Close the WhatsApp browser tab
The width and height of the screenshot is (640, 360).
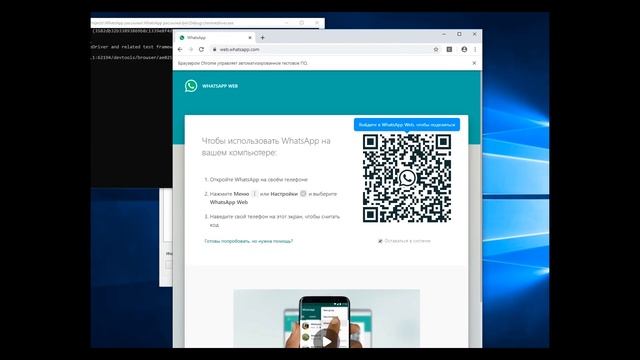click(250, 38)
